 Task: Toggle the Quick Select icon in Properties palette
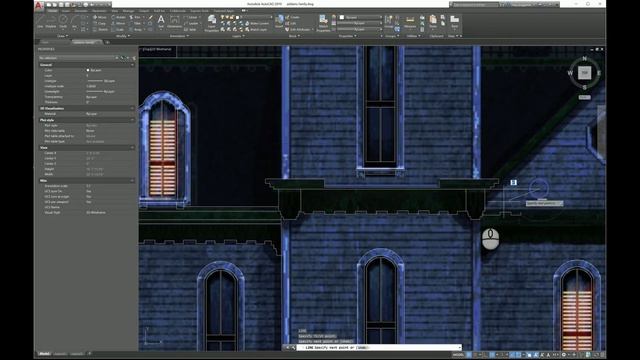(x=133, y=58)
